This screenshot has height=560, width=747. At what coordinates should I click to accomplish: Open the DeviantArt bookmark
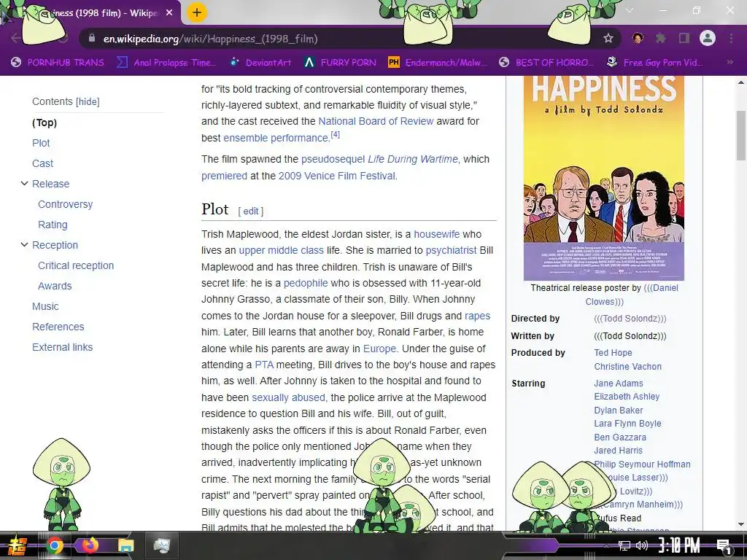click(x=261, y=63)
